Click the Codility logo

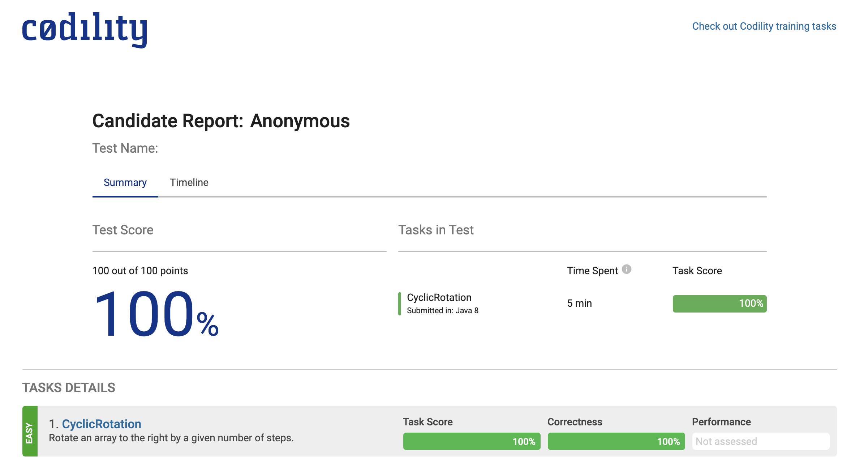[x=85, y=30]
